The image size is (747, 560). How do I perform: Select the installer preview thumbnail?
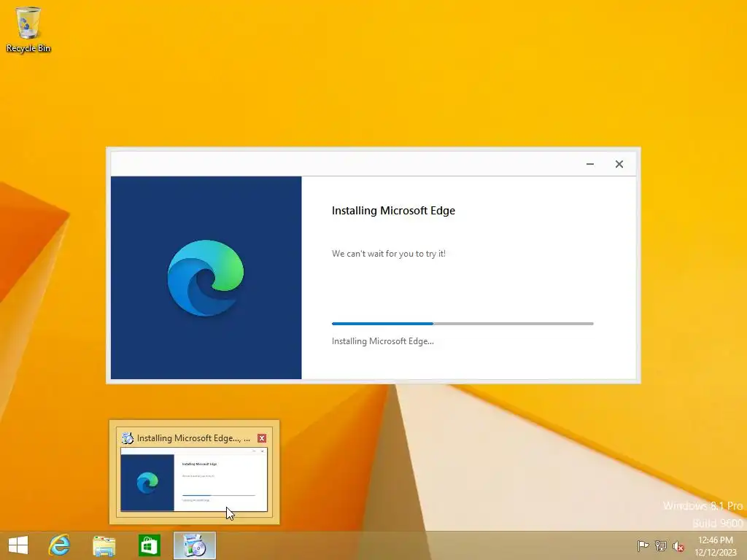coord(194,480)
